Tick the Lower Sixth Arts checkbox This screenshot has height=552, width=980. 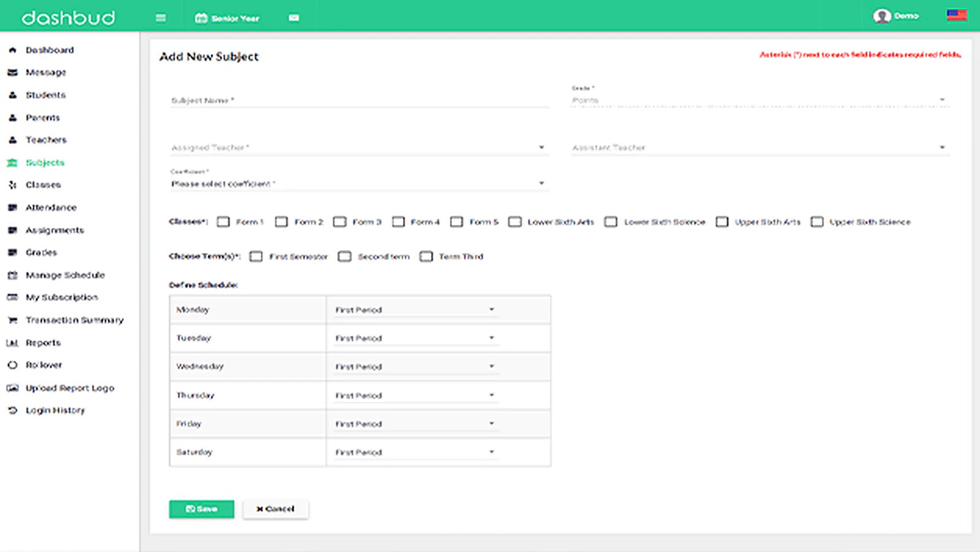[x=515, y=222]
